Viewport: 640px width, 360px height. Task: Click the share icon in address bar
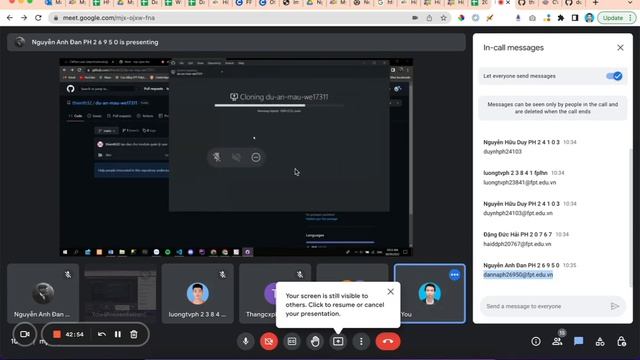[429, 18]
